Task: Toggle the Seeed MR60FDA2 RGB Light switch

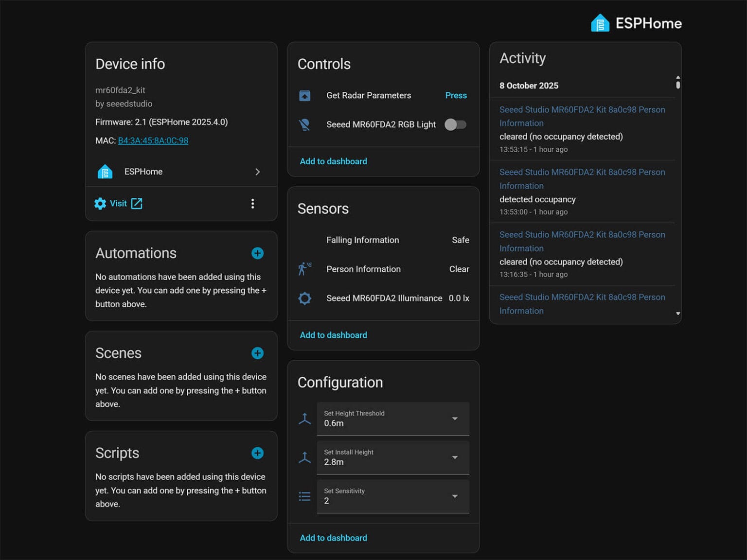Action: 455,125
